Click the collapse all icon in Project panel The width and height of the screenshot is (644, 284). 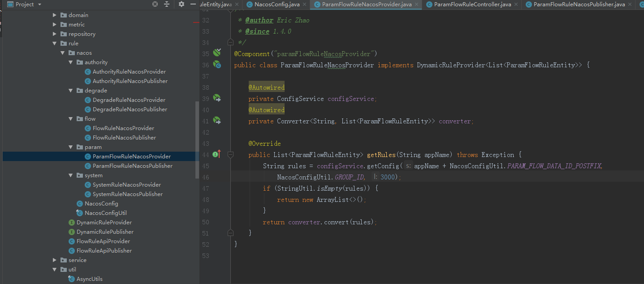pyautogui.click(x=167, y=4)
